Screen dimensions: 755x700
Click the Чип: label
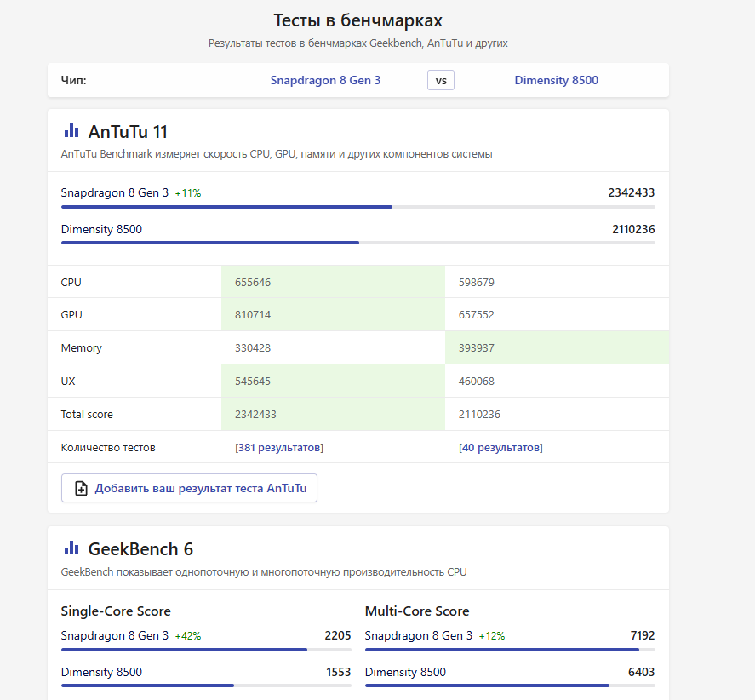point(74,80)
